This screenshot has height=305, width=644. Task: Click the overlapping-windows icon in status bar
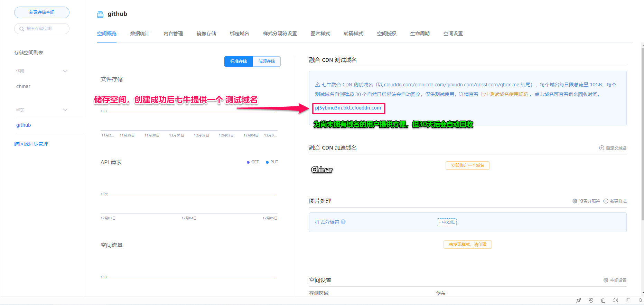[x=628, y=300]
